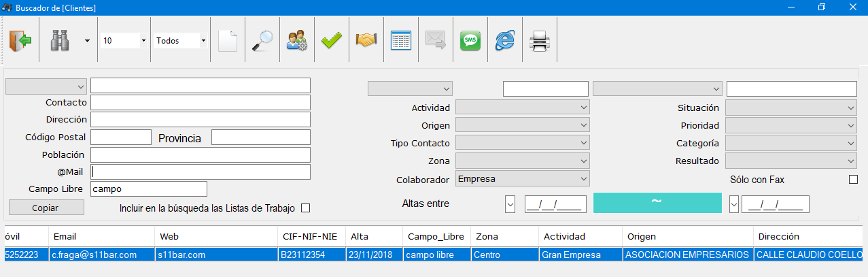Click the blank new document icon

(228, 41)
